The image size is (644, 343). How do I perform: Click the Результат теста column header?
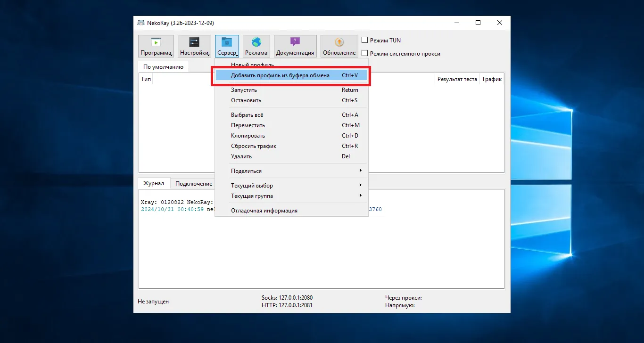tap(457, 79)
